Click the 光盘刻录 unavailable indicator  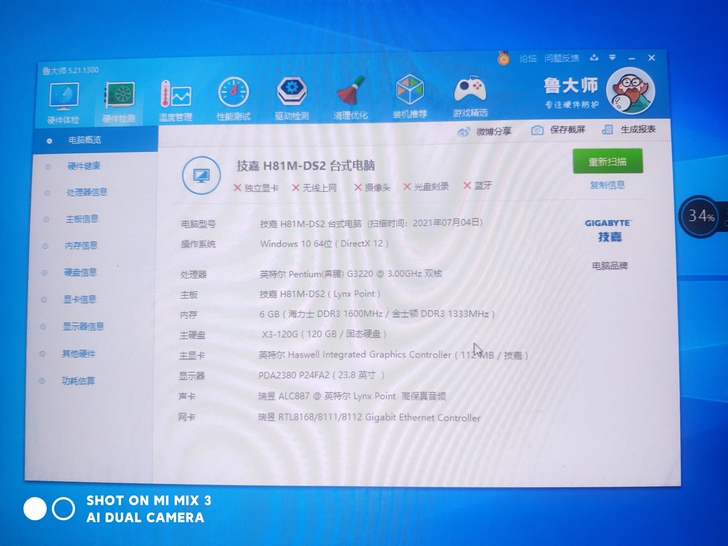[426, 186]
